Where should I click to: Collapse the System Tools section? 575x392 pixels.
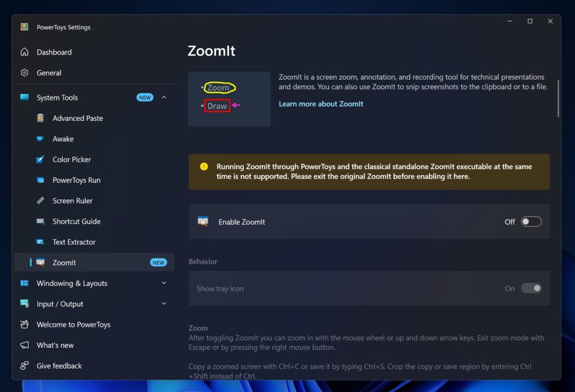tap(163, 97)
